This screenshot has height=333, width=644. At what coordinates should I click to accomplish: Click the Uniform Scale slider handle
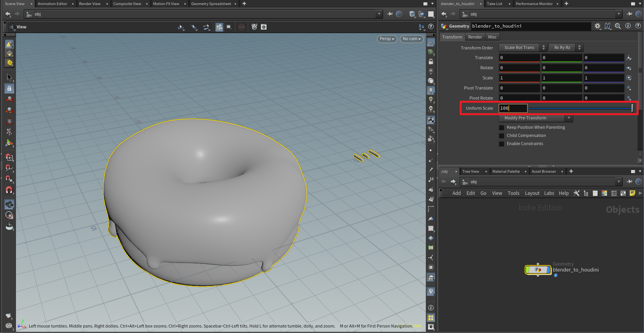(632, 108)
